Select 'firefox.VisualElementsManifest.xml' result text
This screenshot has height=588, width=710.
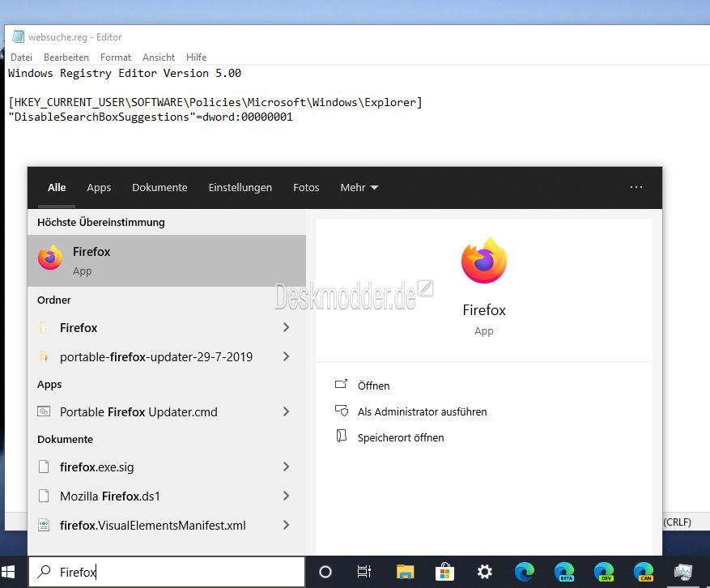pos(153,525)
